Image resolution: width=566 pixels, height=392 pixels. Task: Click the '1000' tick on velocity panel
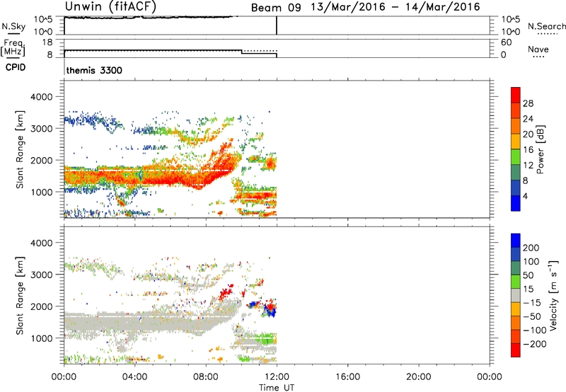pos(41,338)
